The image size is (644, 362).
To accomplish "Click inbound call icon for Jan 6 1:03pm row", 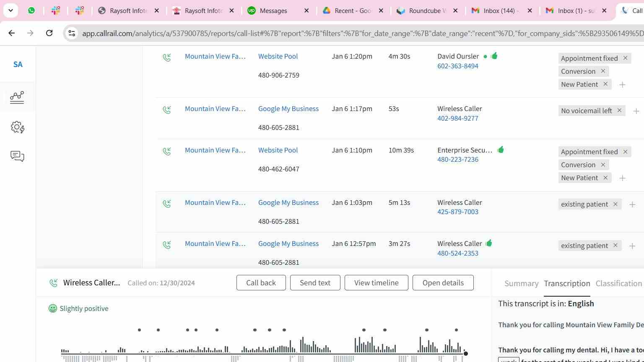I will (x=167, y=204).
